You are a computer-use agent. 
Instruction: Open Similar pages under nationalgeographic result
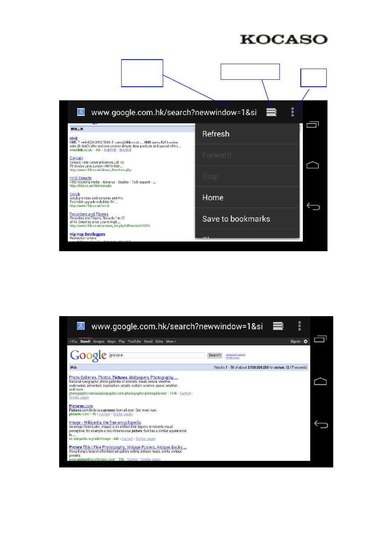pos(79,398)
